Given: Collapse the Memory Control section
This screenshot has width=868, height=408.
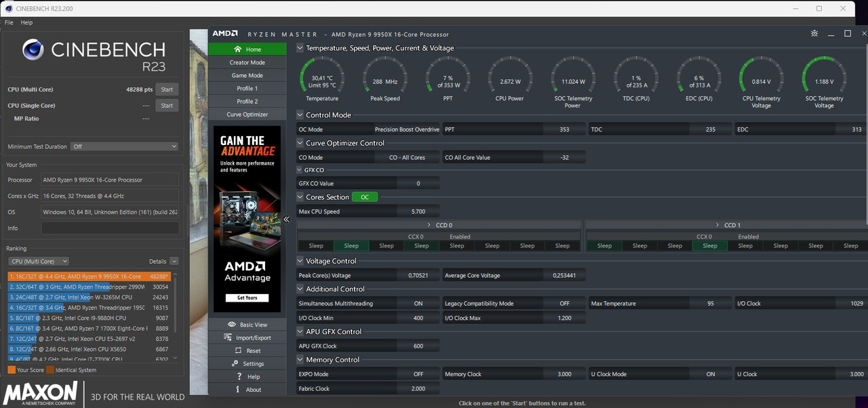Looking at the screenshot, I should [300, 360].
